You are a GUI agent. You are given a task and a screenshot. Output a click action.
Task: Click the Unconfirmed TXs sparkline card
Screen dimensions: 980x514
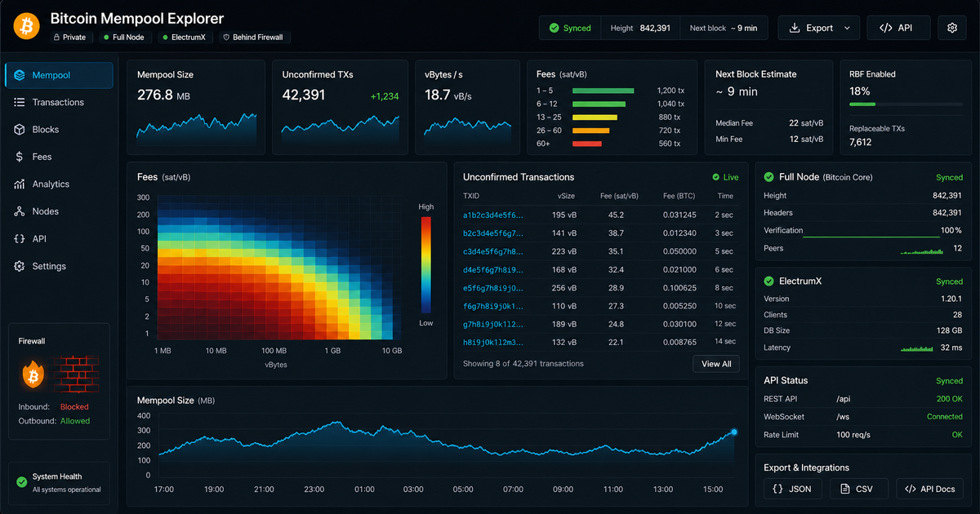click(x=341, y=107)
